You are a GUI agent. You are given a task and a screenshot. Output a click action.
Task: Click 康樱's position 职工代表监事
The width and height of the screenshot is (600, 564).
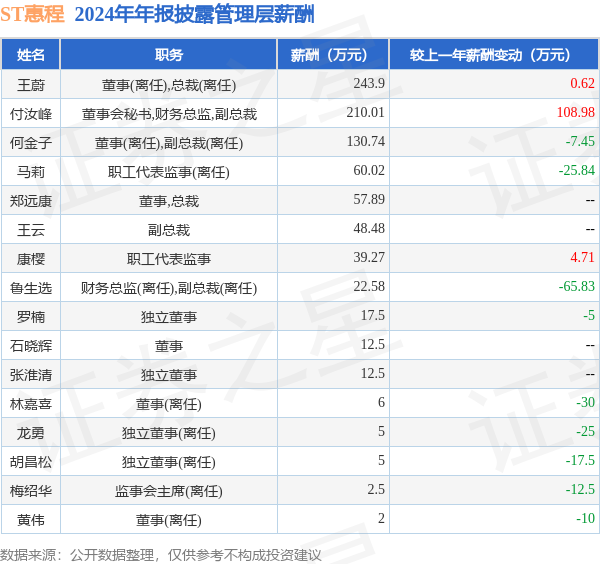click(169, 259)
